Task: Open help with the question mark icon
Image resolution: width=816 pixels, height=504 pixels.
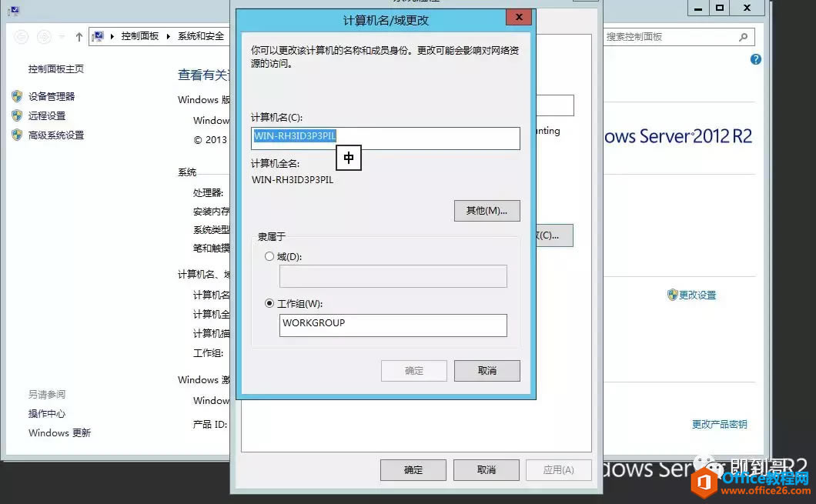Action: [756, 59]
